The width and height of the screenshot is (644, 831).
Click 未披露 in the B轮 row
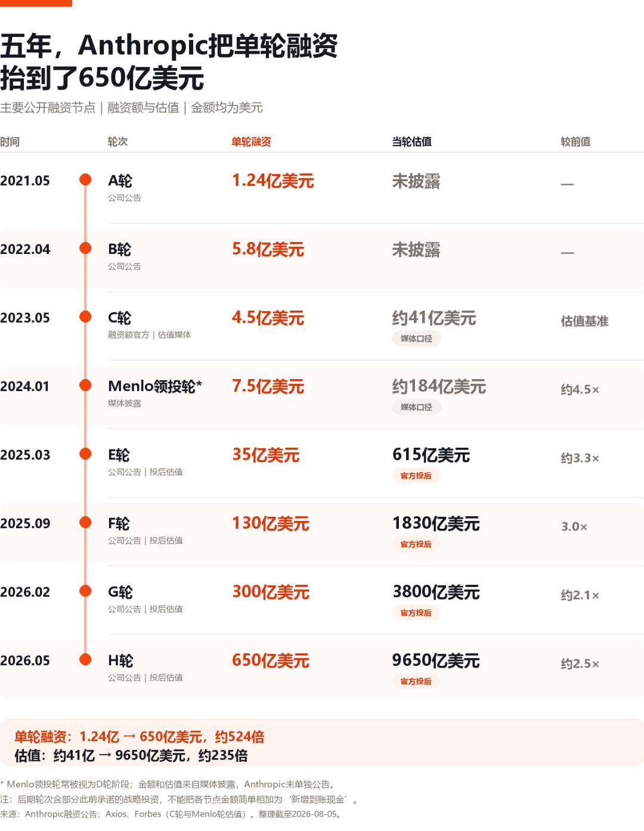416,250
